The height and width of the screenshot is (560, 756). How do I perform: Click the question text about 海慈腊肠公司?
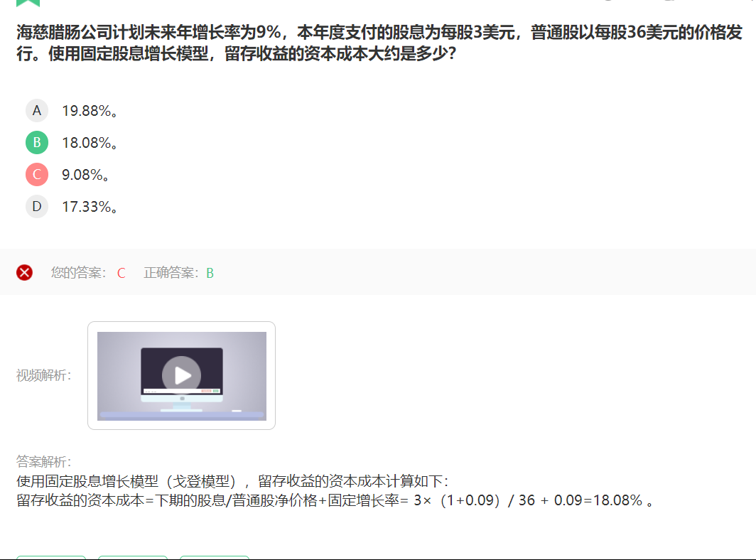(x=379, y=43)
